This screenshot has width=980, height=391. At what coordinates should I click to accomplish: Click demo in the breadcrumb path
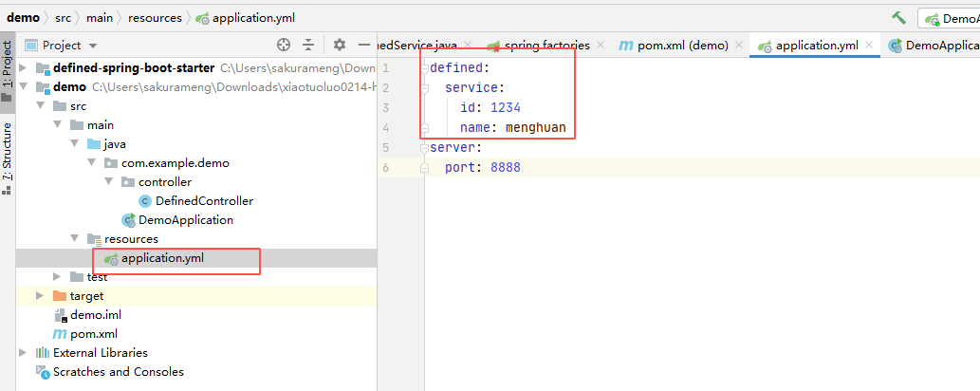pyautogui.click(x=23, y=17)
